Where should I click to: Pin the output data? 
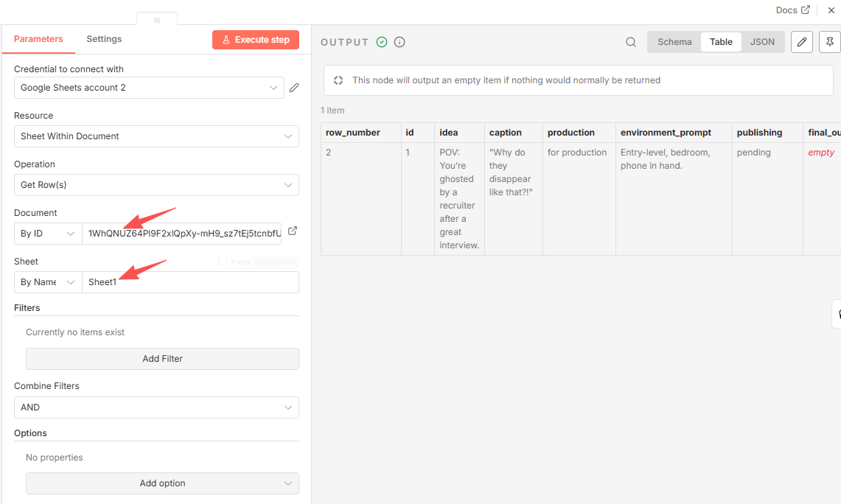tap(830, 42)
